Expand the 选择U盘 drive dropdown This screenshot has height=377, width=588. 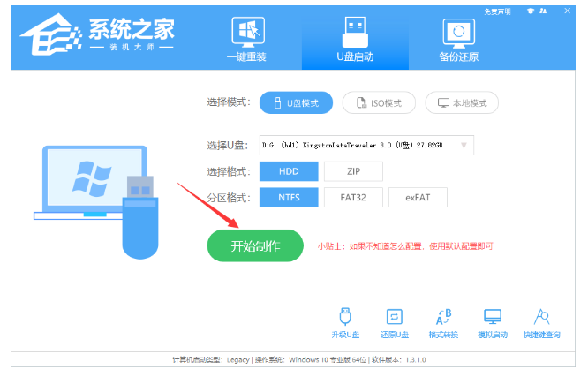click(x=465, y=145)
